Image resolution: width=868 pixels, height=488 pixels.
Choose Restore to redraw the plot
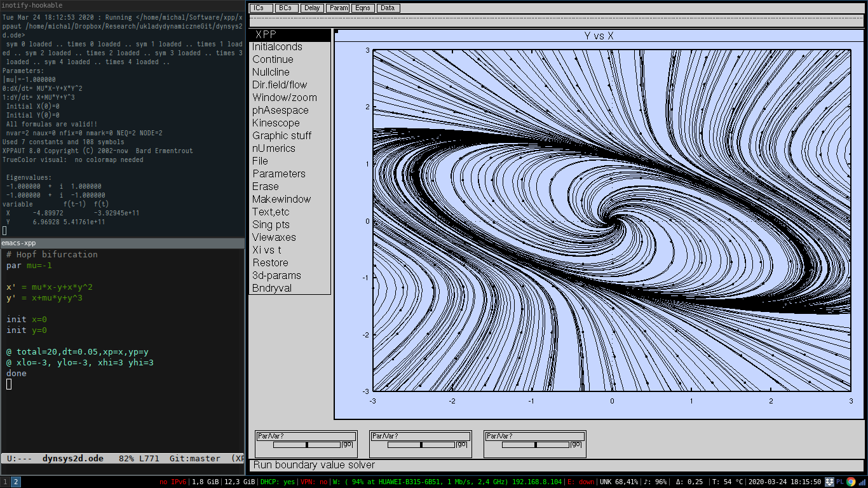point(290,263)
